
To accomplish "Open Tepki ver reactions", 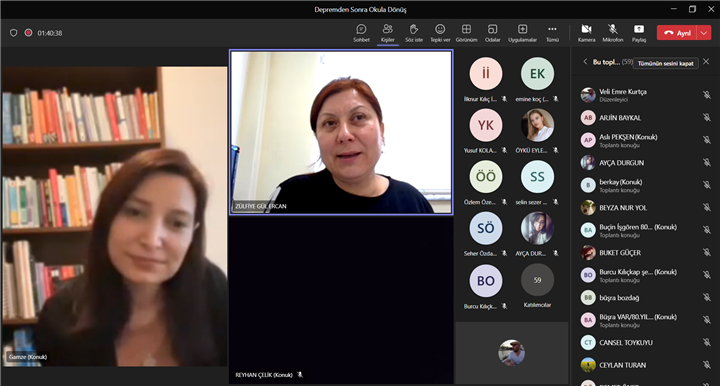I will (x=440, y=33).
